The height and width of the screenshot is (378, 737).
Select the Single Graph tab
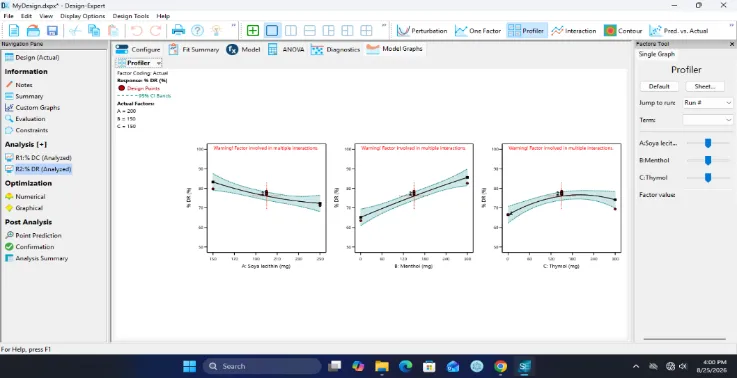pyautogui.click(x=657, y=54)
